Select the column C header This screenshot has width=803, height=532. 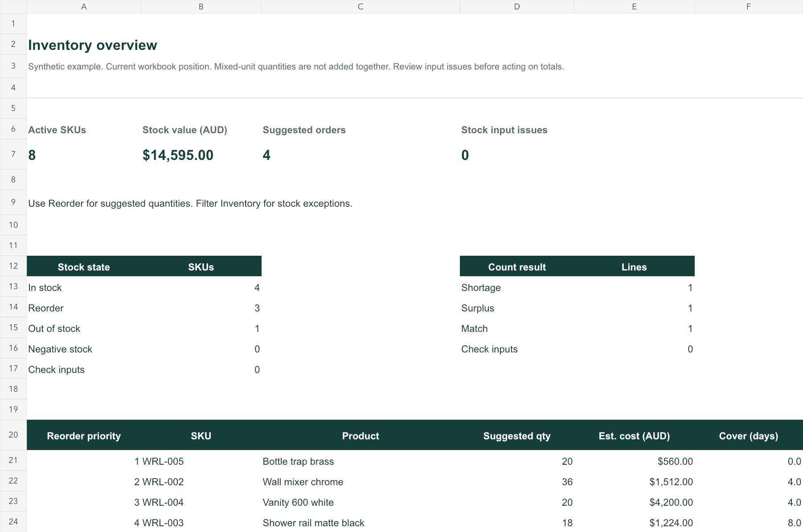[361, 7]
